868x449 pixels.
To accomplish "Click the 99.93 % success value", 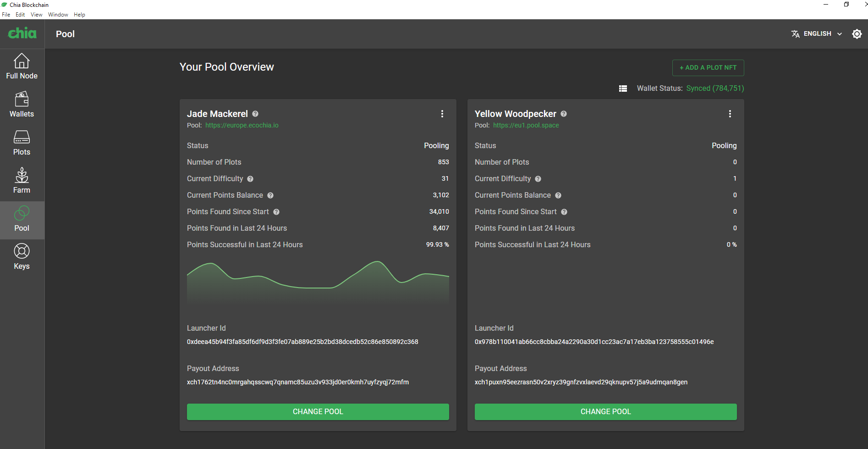I will [438, 244].
